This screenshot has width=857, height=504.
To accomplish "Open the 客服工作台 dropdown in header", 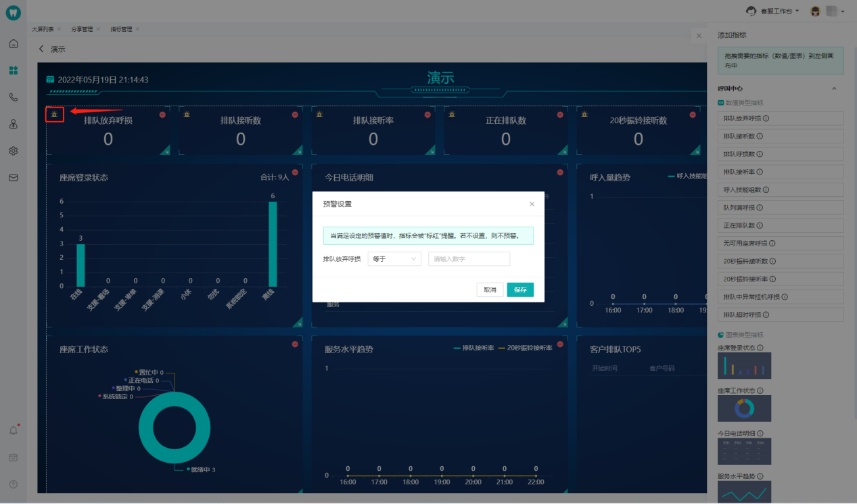I will [x=772, y=11].
